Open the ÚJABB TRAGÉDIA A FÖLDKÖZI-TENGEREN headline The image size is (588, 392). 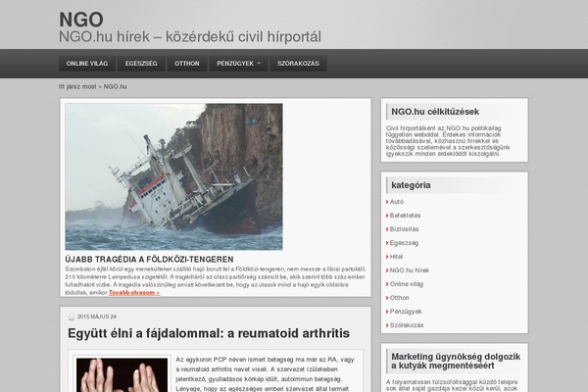coord(149,259)
